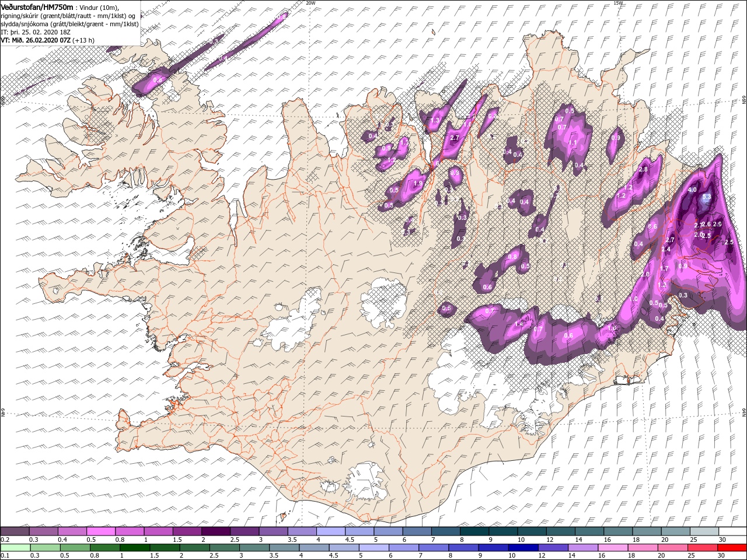Click lower legend blue swatch between 7 and 8
Image resolution: width=747 pixels, height=560 pixels.
432,548
